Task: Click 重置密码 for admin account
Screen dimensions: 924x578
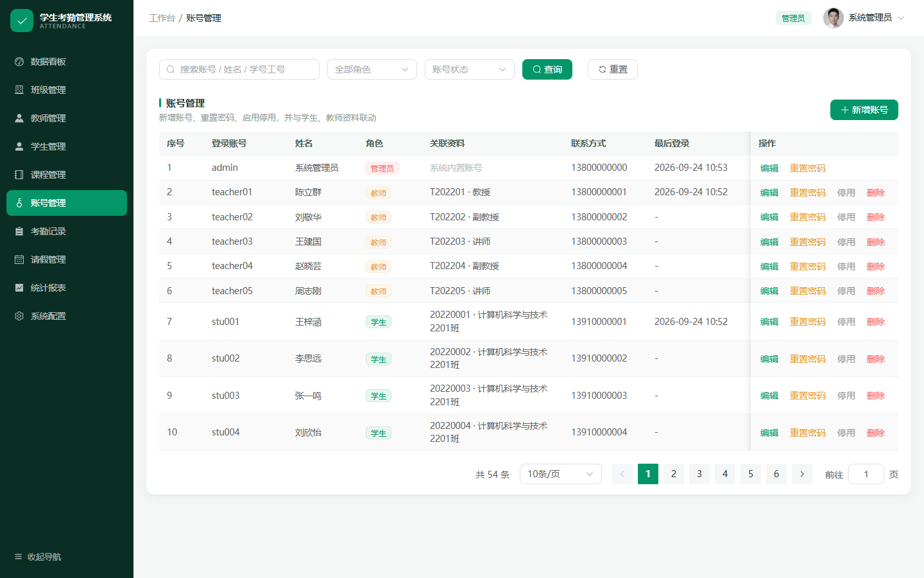Action: tap(807, 168)
